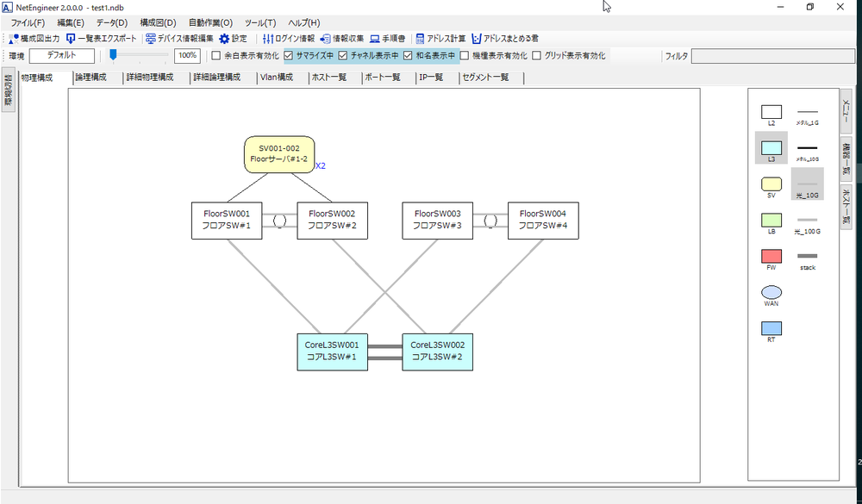Click the zoom slider handle
The image size is (862, 504).
(x=113, y=56)
